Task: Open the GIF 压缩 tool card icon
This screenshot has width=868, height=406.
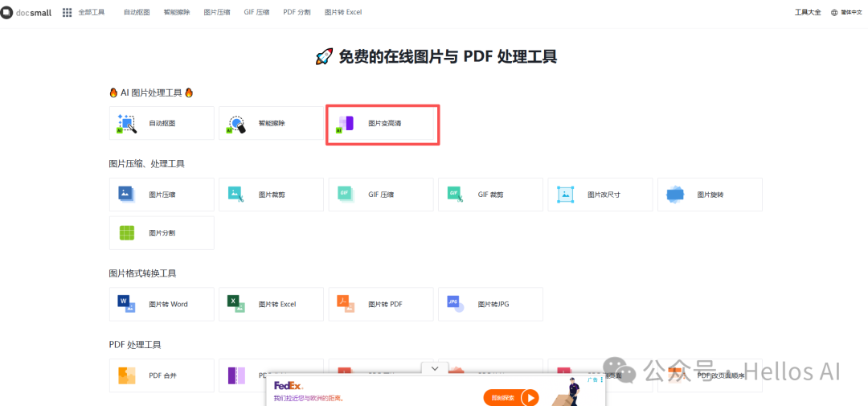Action: point(346,195)
